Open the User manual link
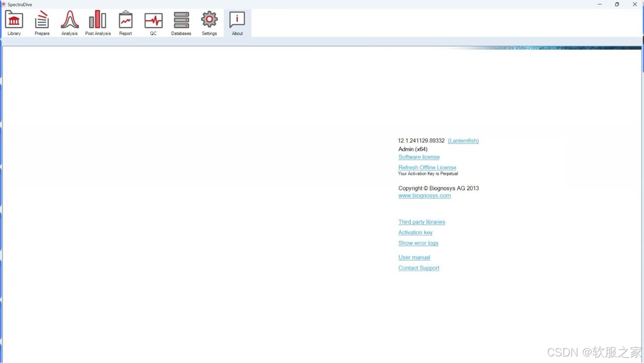 click(x=414, y=257)
